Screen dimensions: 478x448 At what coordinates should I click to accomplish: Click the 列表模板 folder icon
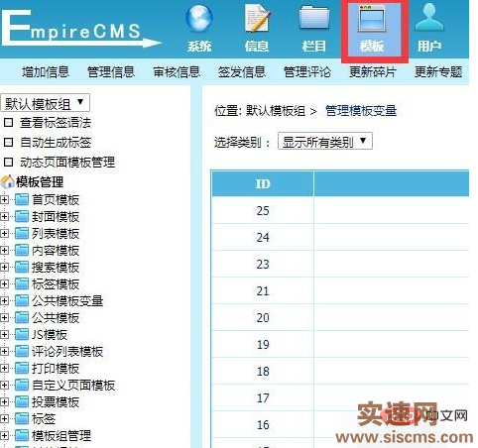[22, 233]
